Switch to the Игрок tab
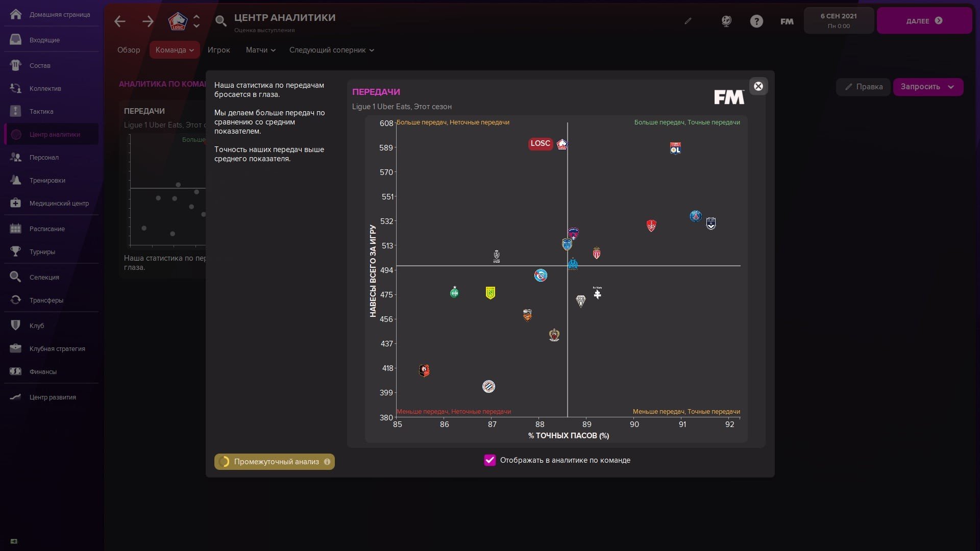This screenshot has height=551, width=980. pos(218,50)
